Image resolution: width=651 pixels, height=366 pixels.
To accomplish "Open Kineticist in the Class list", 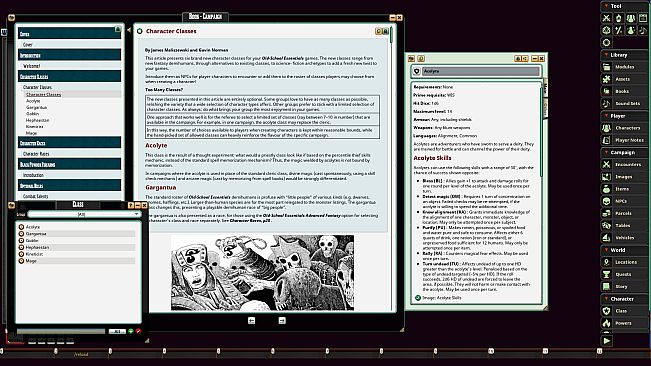I will click(76, 254).
